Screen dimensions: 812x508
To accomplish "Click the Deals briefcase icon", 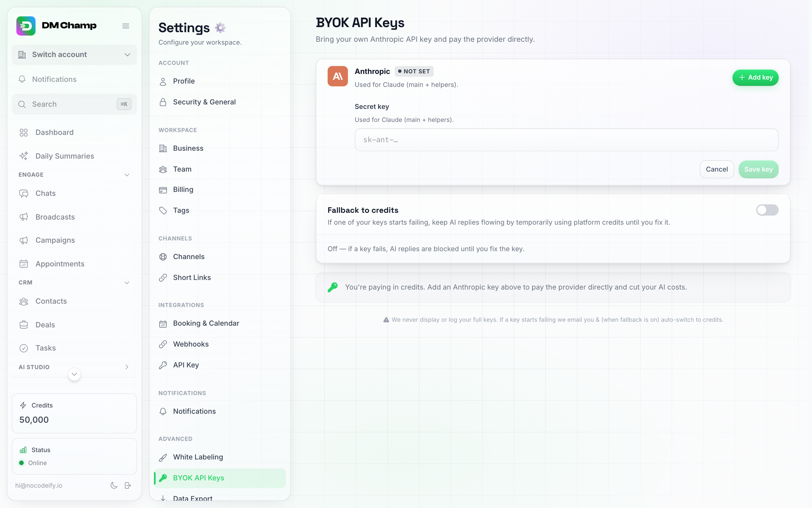I will [23, 325].
